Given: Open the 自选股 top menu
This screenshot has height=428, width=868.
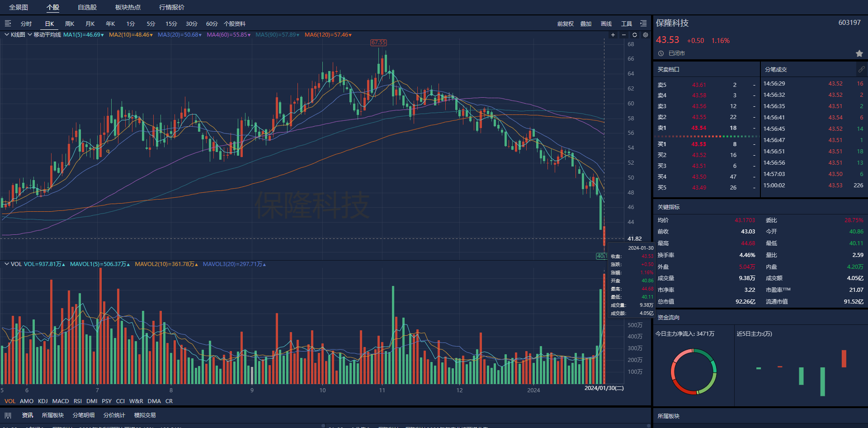Looking at the screenshot, I should pyautogui.click(x=87, y=7).
